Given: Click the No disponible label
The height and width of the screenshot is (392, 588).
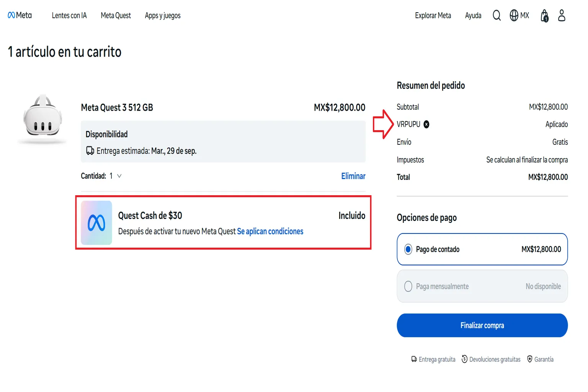Looking at the screenshot, I should click(x=543, y=286).
